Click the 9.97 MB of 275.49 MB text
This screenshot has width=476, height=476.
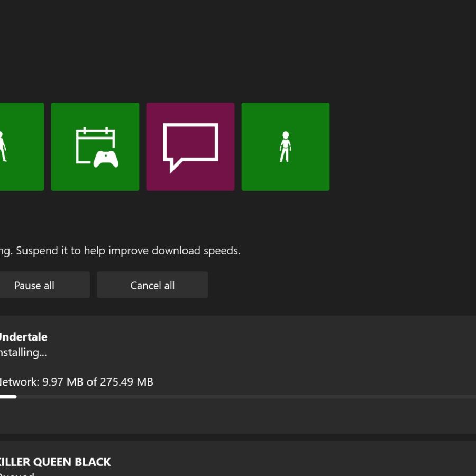98,381
